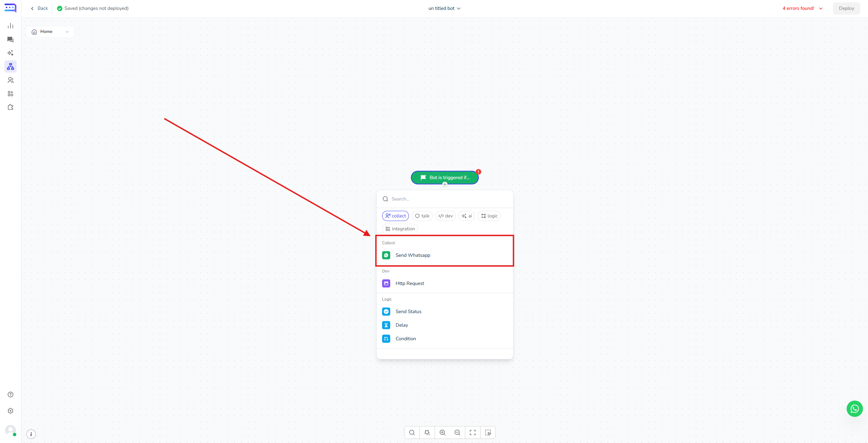Open the un titled bot name dropdown

[x=445, y=8]
